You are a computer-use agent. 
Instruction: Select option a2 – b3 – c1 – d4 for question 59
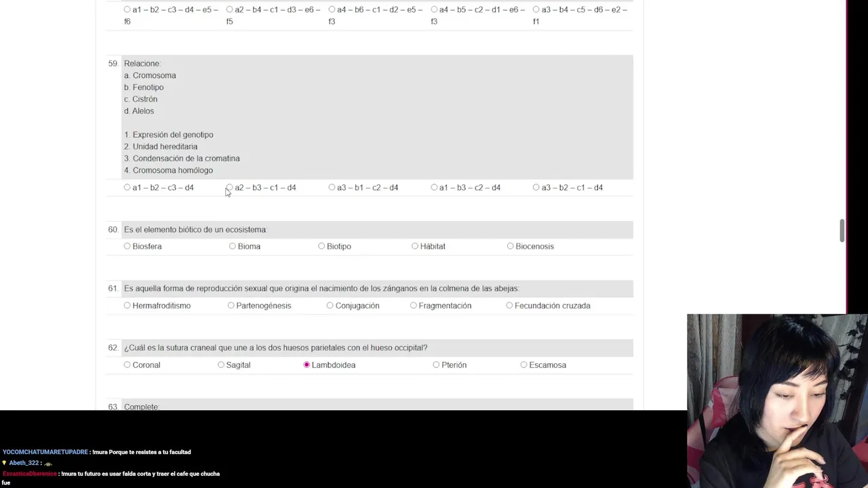coord(229,188)
